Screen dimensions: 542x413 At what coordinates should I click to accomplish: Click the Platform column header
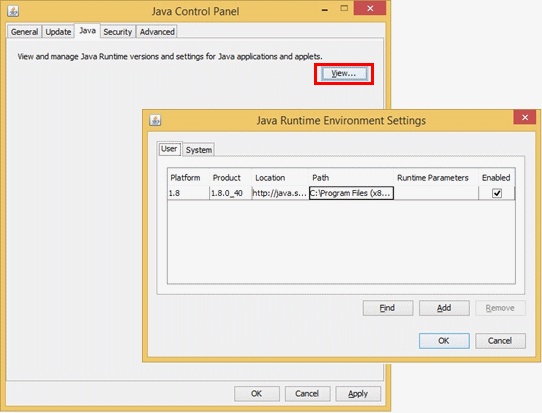click(x=189, y=178)
